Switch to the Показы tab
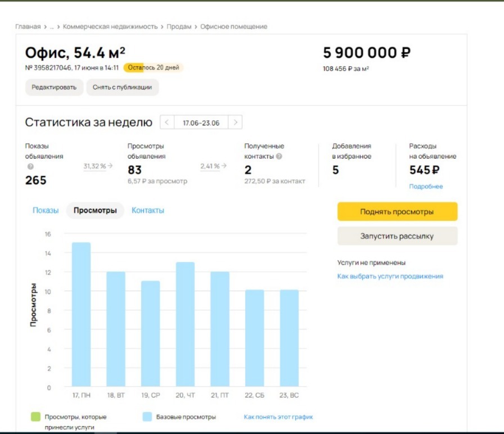The width and height of the screenshot is (504, 434). tap(46, 210)
